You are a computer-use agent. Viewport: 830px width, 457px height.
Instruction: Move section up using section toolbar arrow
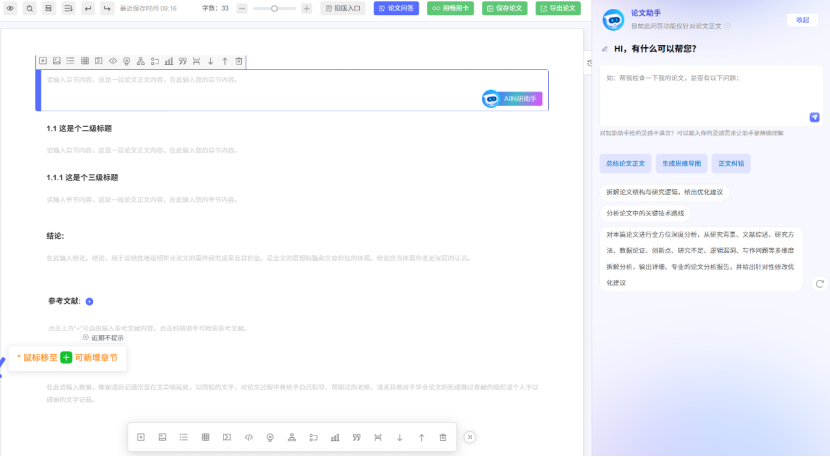tap(224, 61)
